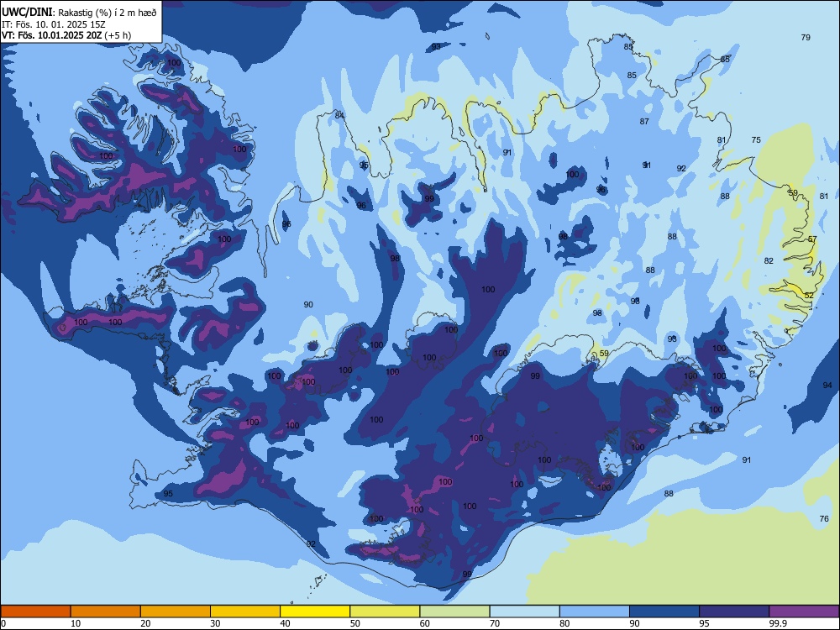840x630 pixels.
Task: Click the humidity value '87' on the map
Action: (644, 122)
